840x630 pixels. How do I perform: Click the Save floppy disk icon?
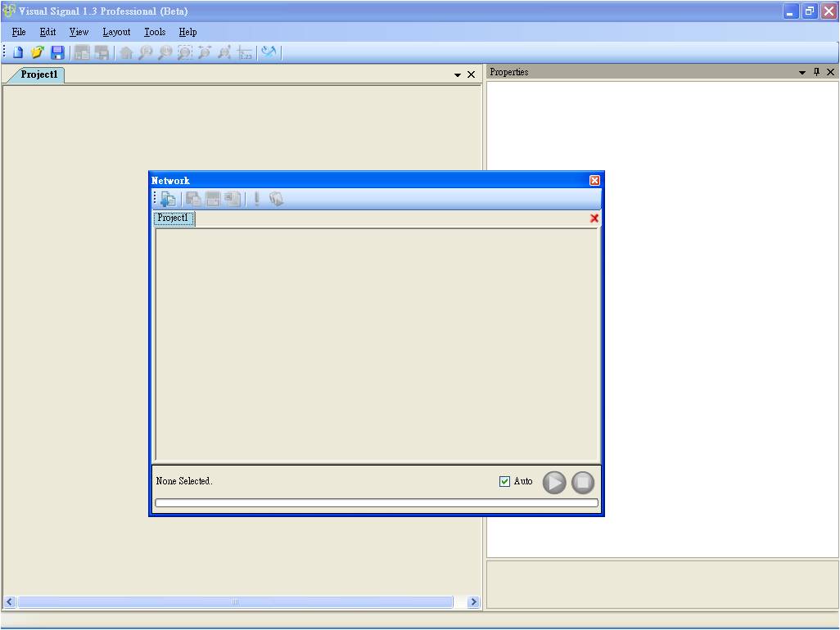click(57, 52)
